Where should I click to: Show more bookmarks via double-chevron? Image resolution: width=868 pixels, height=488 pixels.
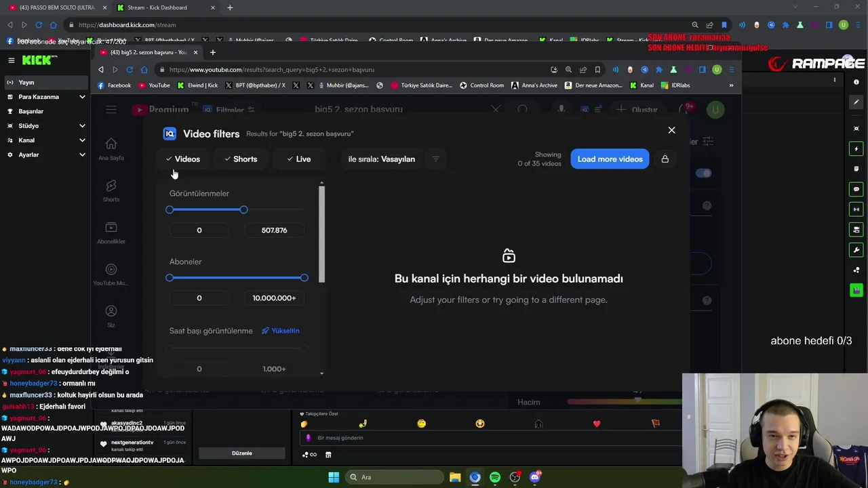[x=731, y=85]
